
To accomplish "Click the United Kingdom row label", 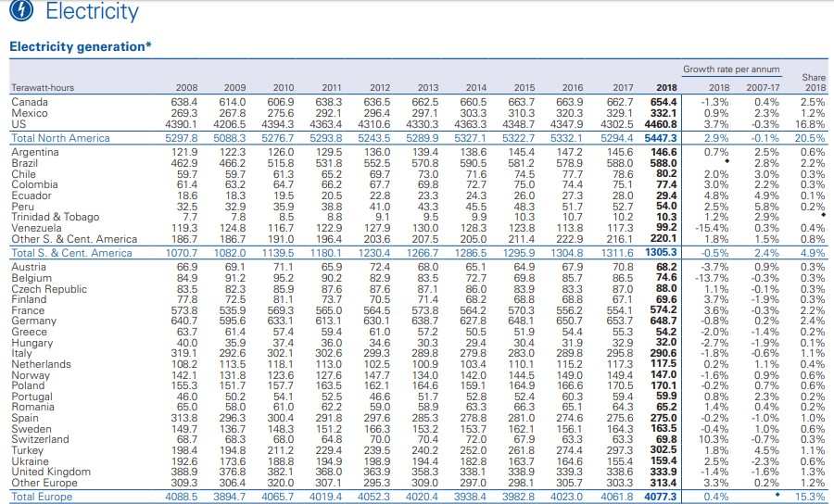I will pyautogui.click(x=51, y=473).
